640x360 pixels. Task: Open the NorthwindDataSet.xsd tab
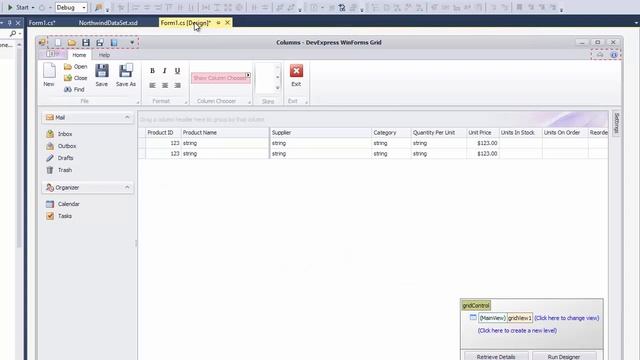coord(108,23)
